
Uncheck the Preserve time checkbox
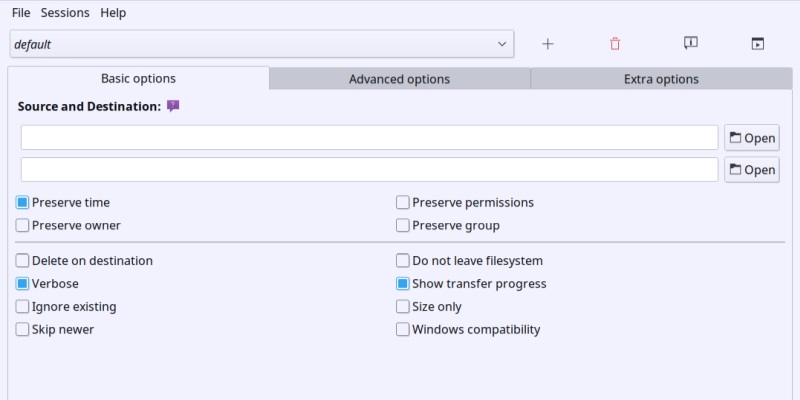point(23,202)
